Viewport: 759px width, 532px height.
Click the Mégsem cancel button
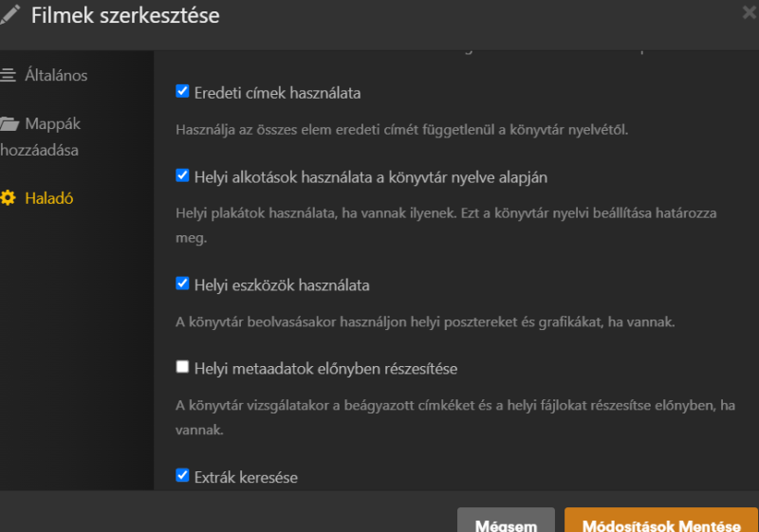(506, 520)
